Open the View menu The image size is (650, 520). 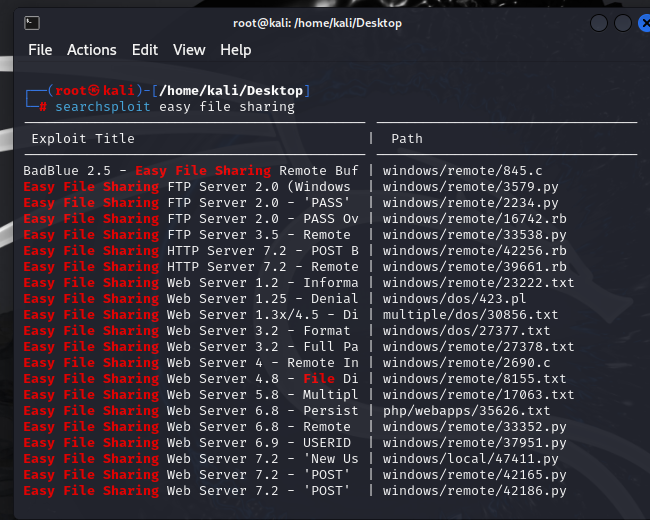189,50
